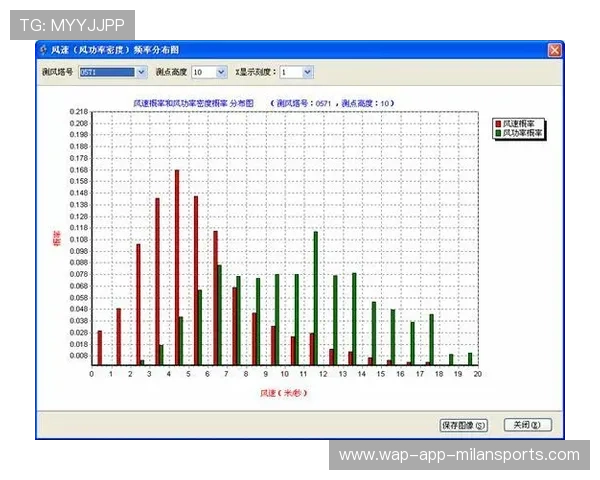Image resolution: width=600 pixels, height=480 pixels.
Task: Click the 风功率概率 legend text
Action: click(522, 133)
